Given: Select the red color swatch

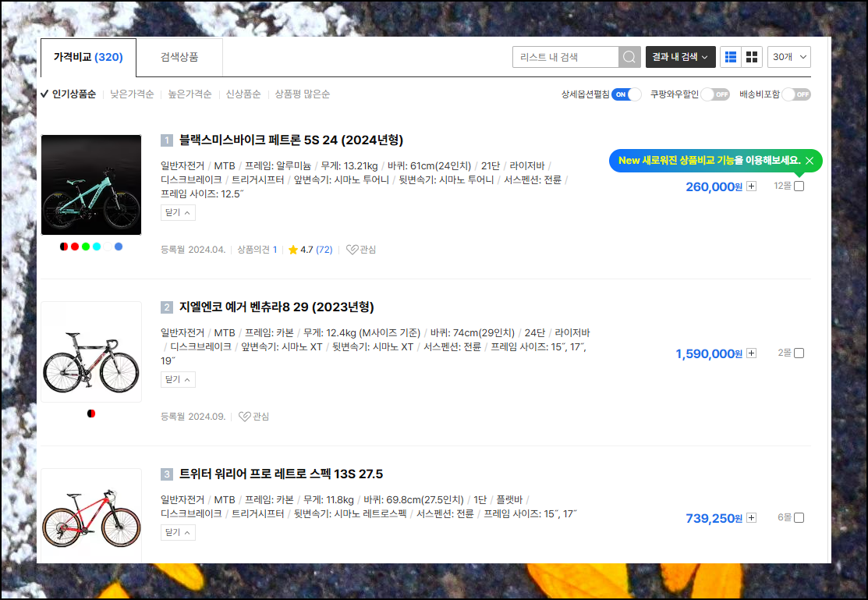Looking at the screenshot, I should pos(75,247).
